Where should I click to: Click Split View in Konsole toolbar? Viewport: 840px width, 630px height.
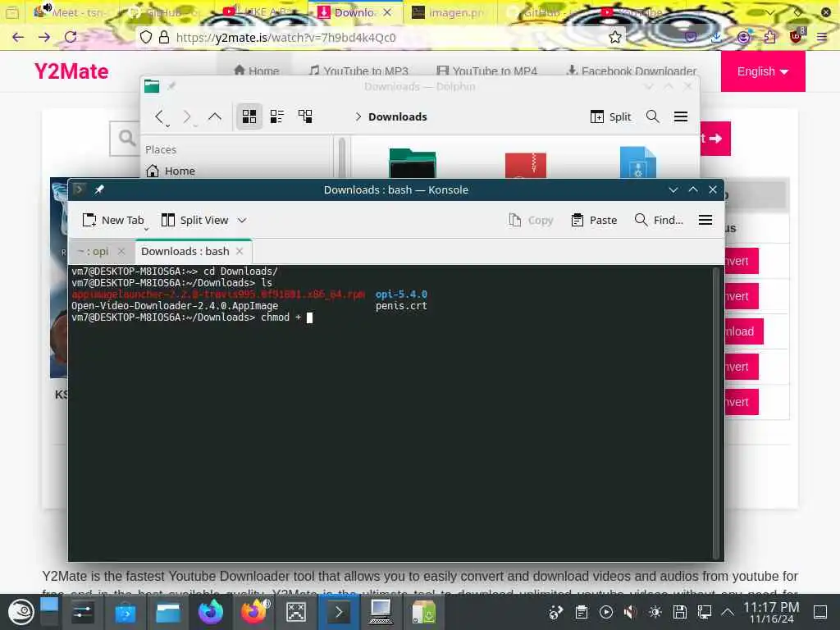[x=194, y=220]
